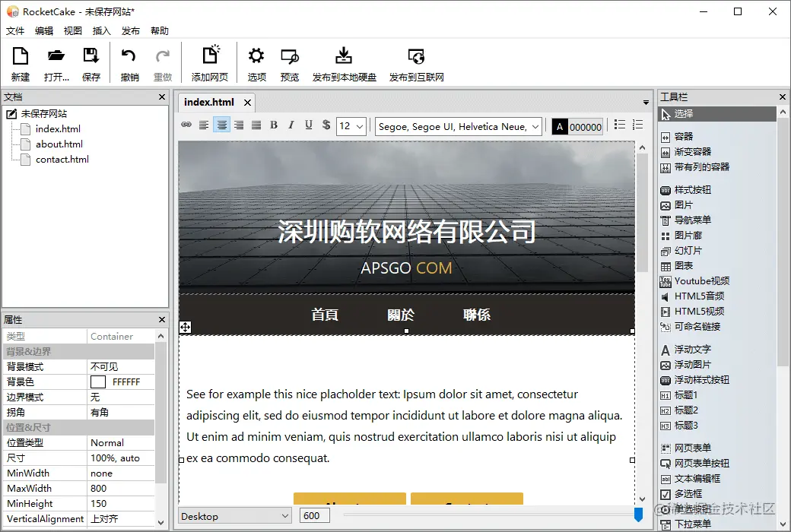Open 位置类型 value Normal
Screen dimensions: 791x532
point(121,443)
